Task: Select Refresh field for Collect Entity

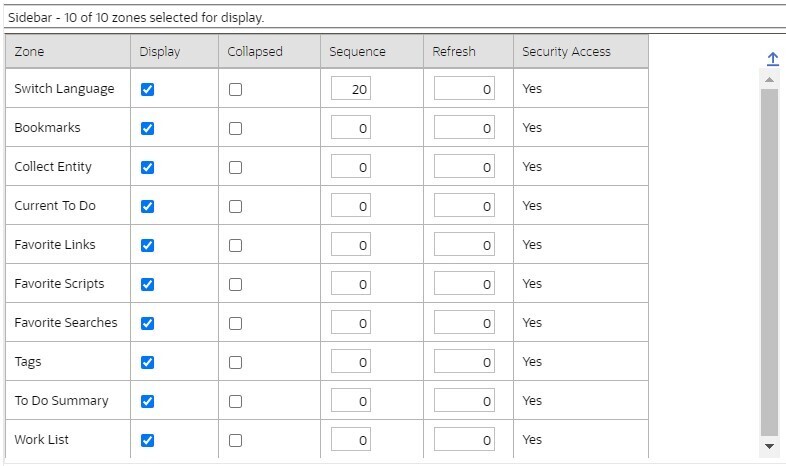Action: [465, 167]
